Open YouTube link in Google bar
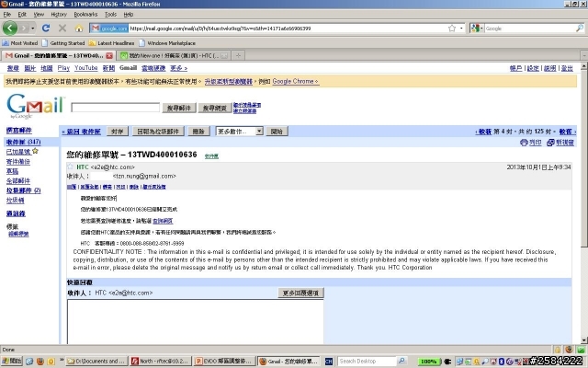This screenshot has height=368, width=588. 85,68
